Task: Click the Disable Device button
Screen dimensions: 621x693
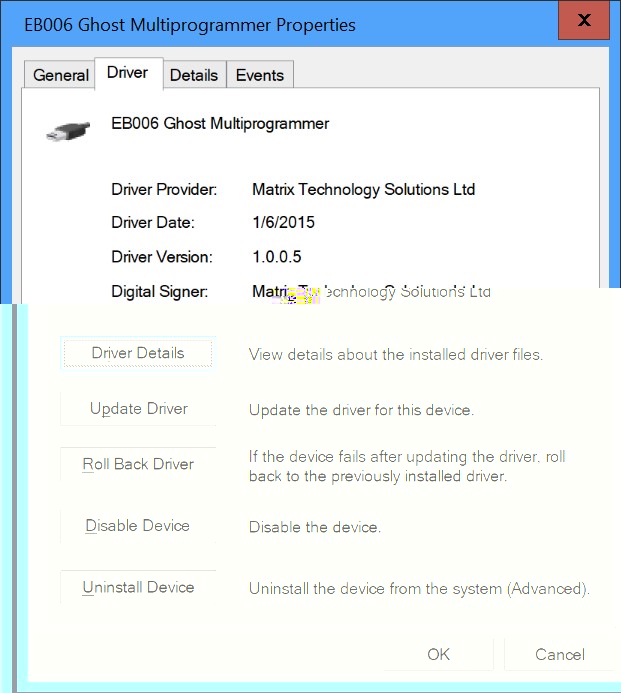Action: click(138, 525)
